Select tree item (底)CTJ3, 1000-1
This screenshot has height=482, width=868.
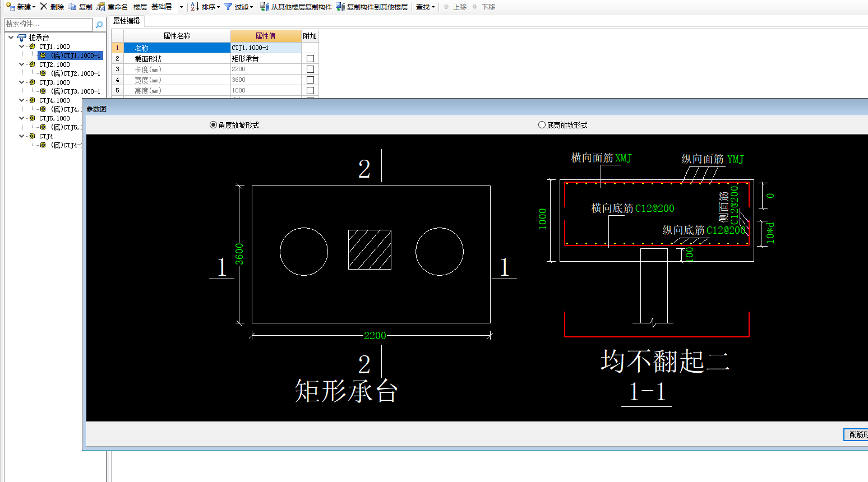(75, 91)
